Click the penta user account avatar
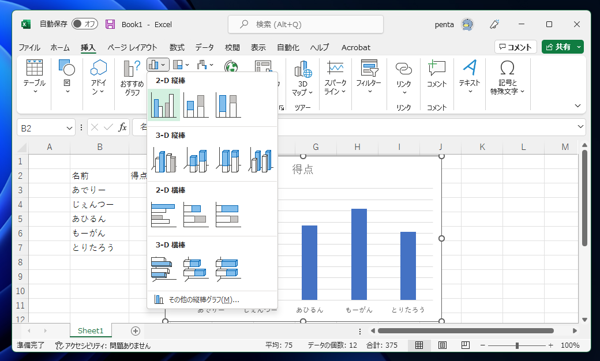The image size is (600, 361). point(467,24)
